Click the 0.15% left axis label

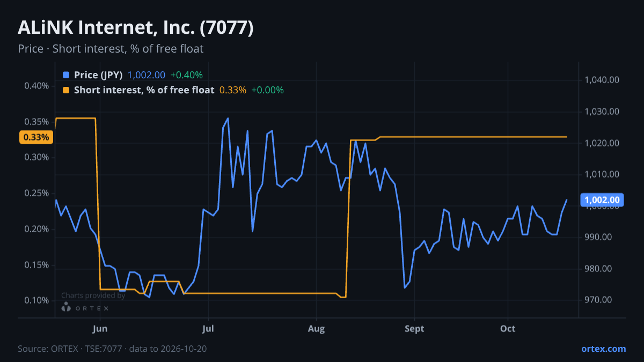coord(36,265)
